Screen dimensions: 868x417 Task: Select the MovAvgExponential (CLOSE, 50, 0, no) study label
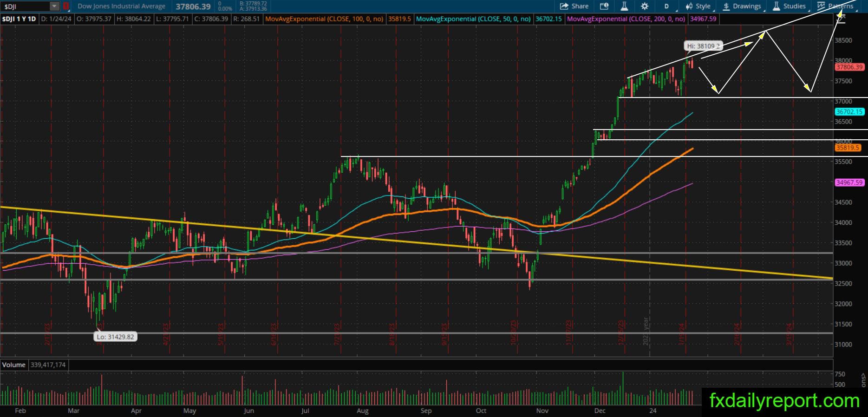[x=473, y=19]
